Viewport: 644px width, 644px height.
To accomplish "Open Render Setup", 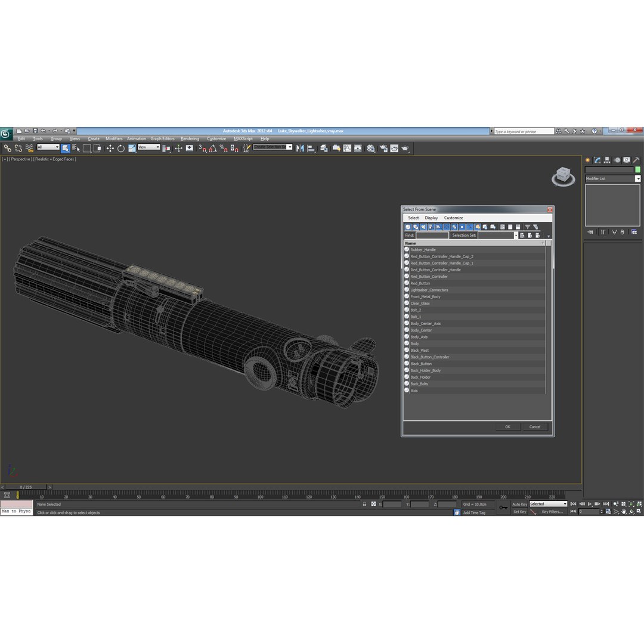I will tap(383, 148).
